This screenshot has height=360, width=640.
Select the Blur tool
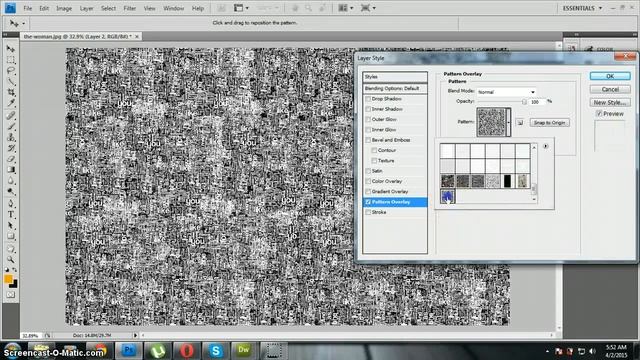pyautogui.click(x=11, y=180)
